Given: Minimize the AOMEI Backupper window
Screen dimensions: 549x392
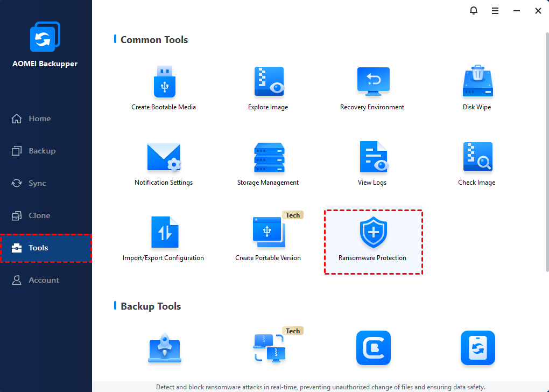Looking at the screenshot, I should [517, 11].
